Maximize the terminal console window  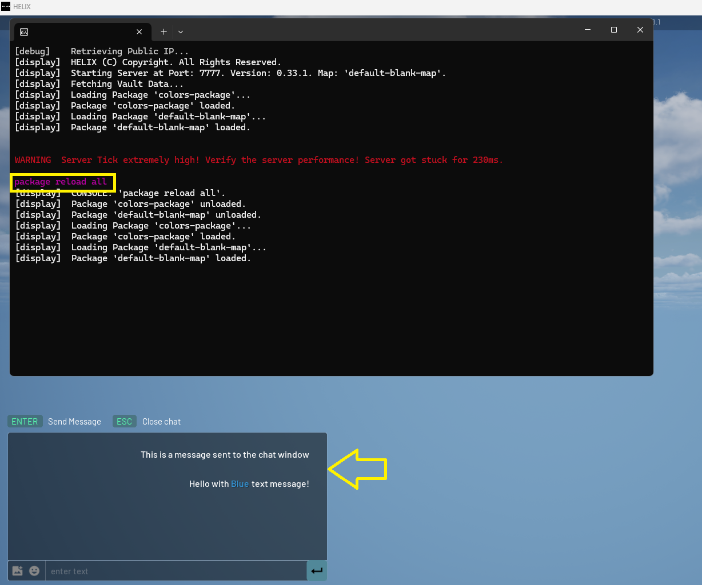click(x=613, y=30)
